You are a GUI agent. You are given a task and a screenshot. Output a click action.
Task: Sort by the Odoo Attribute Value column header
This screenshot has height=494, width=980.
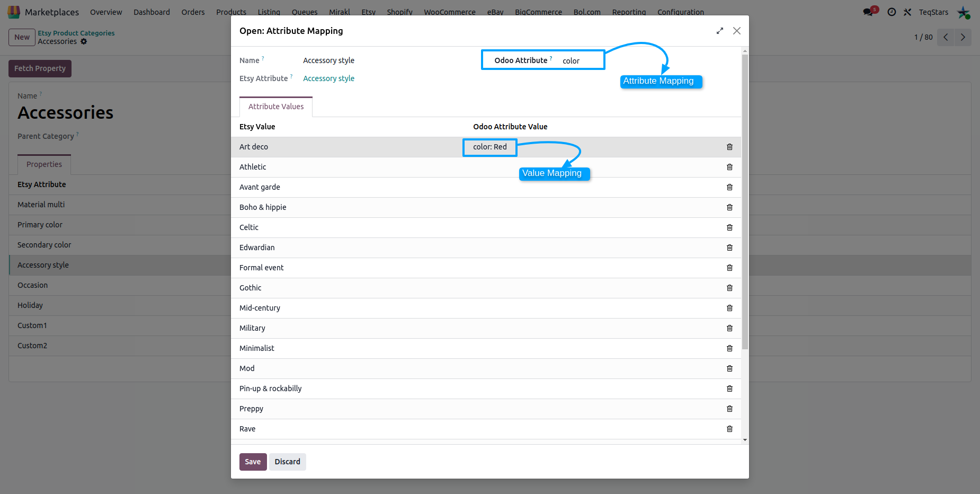(x=510, y=127)
